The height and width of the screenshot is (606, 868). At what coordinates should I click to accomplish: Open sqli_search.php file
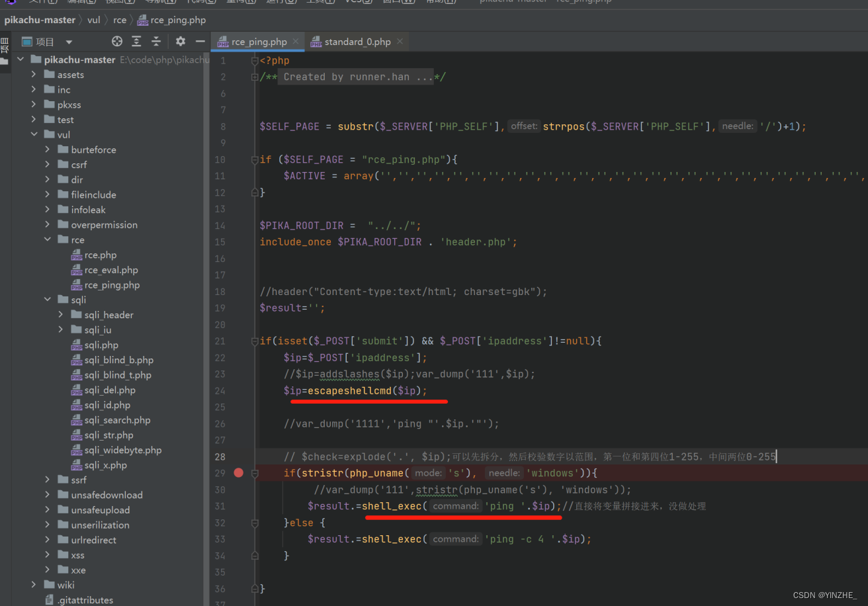pyautogui.click(x=117, y=420)
